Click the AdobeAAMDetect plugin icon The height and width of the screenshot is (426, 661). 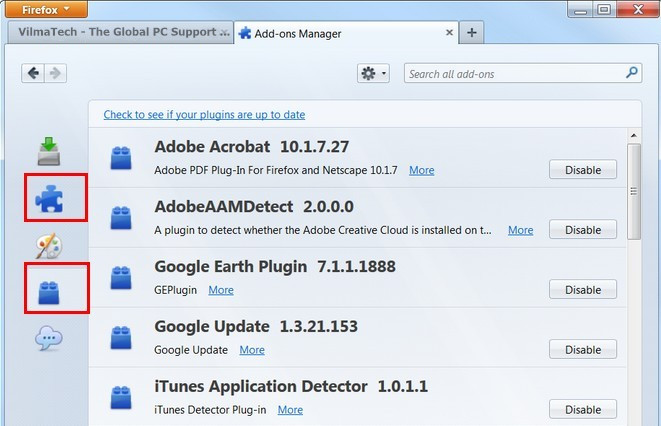pos(121,217)
